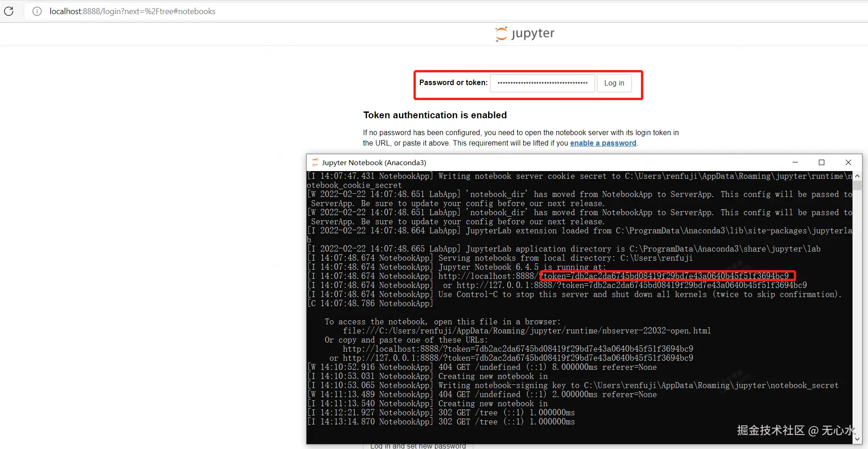This screenshot has width=868, height=449.
Task: Click the 'Jupyter Notebook 6.4.5 is running at' line
Action: 457,267
